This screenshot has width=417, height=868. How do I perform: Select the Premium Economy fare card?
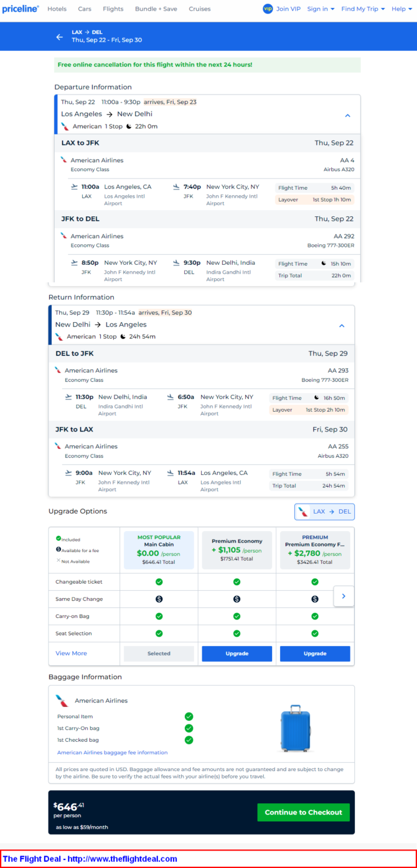(x=237, y=550)
